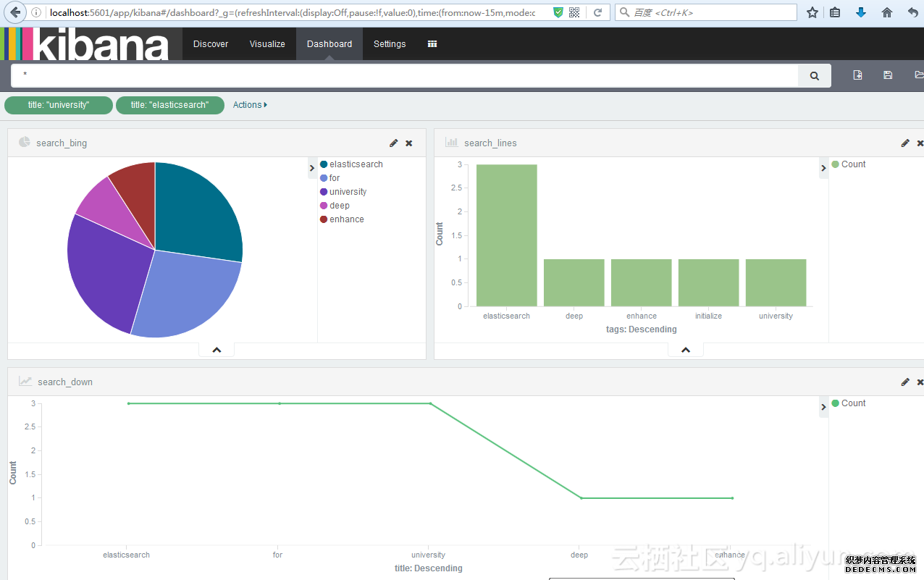Edit the search_bing visualization with pencil icon
This screenshot has height=580, width=924.
pos(393,143)
